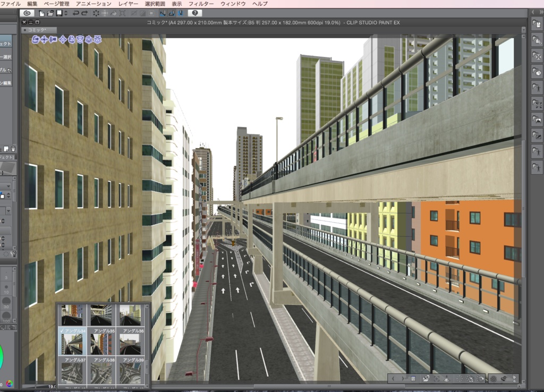Viewport: 544px width, 392px height.
Task: Toggle snap to special ruler
Action: coord(173,13)
